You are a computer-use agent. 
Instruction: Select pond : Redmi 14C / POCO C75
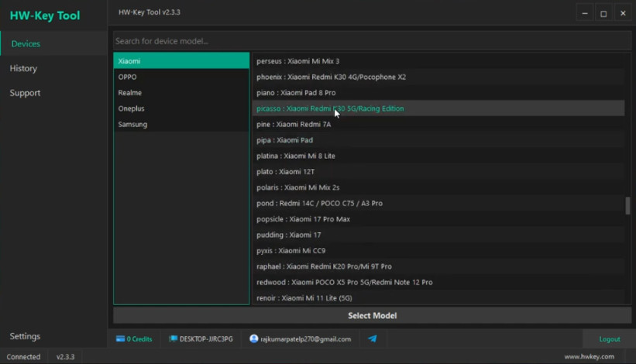[438, 203]
